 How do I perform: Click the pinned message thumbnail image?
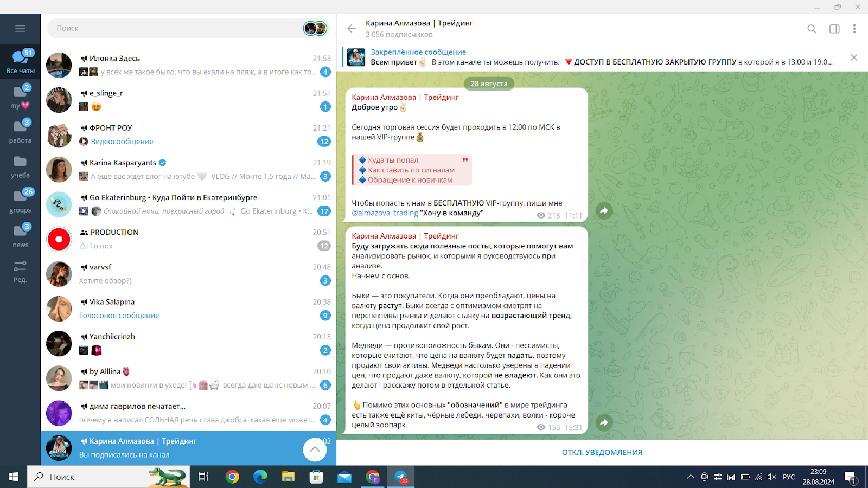coord(356,57)
